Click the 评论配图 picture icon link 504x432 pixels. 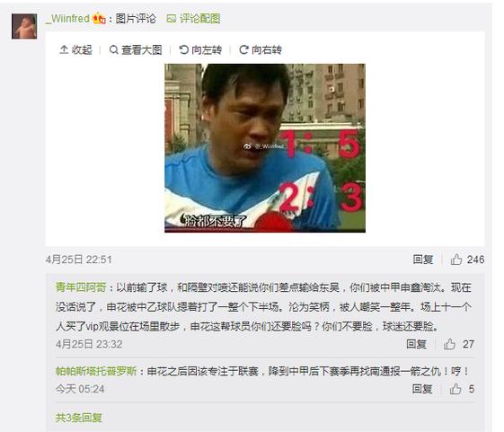point(193,19)
